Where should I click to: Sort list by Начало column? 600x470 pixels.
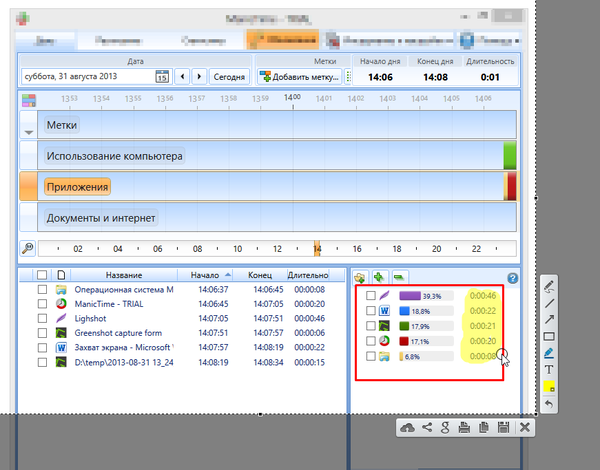(x=206, y=275)
